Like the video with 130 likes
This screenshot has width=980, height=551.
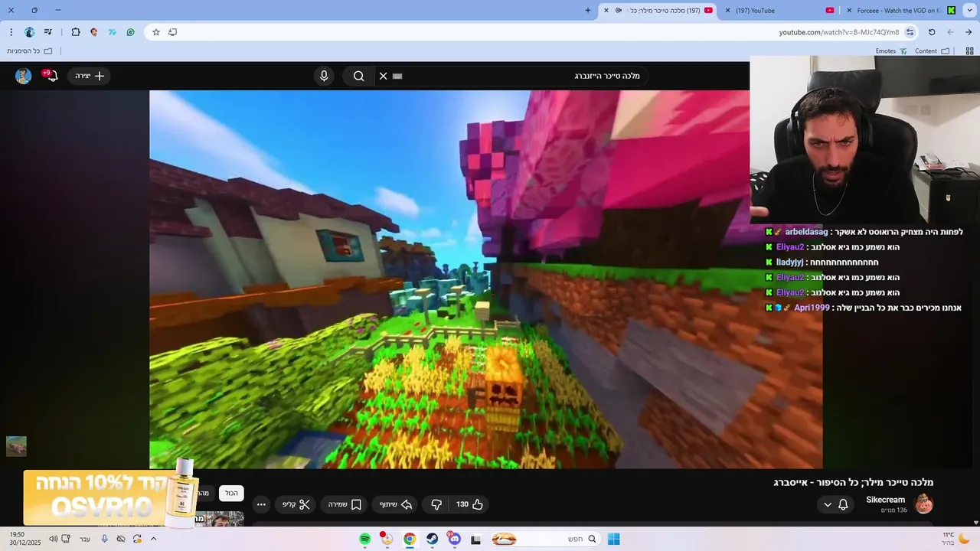[469, 504]
